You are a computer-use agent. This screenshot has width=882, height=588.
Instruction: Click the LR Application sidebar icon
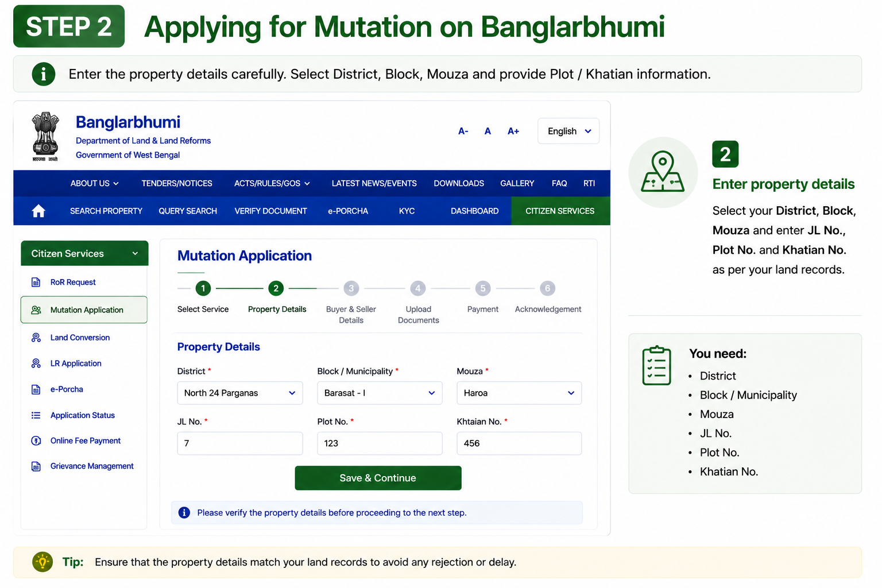coord(36,363)
